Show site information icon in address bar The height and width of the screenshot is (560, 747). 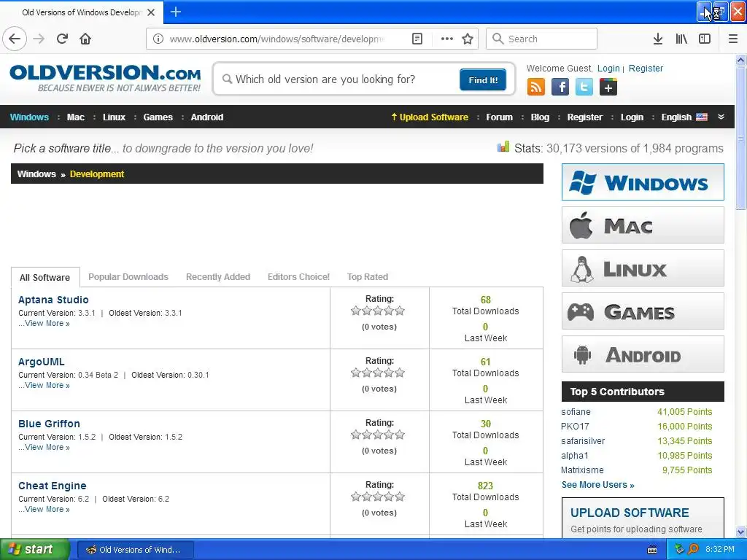pos(158,39)
